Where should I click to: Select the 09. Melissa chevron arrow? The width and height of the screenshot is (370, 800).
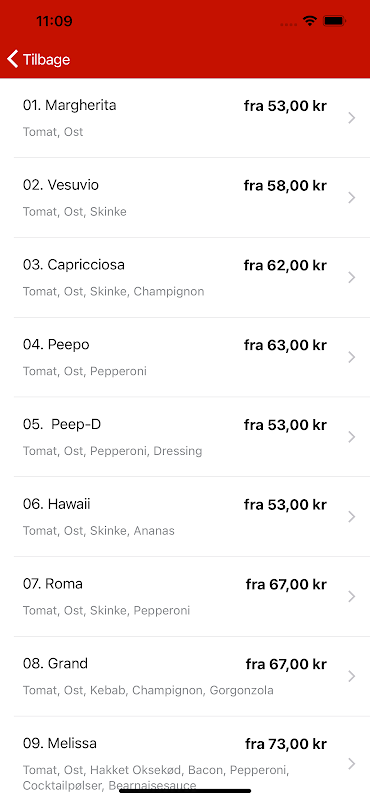coord(352,764)
